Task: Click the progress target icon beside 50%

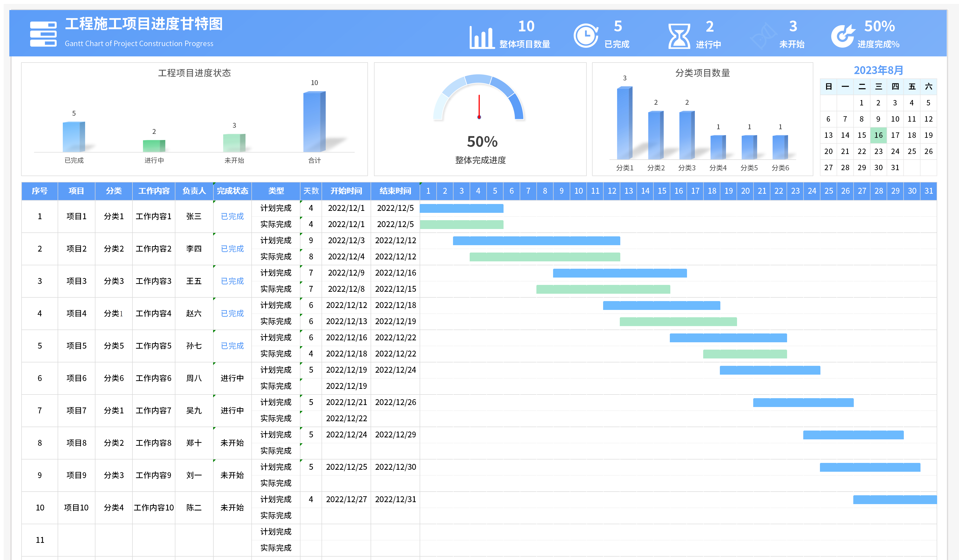Action: (843, 36)
